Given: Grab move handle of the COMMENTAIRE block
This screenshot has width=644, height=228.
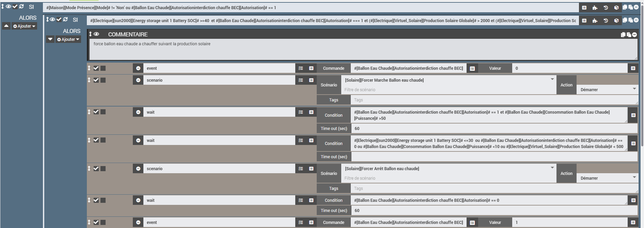Looking at the screenshot, I should pyautogui.click(x=91, y=34).
